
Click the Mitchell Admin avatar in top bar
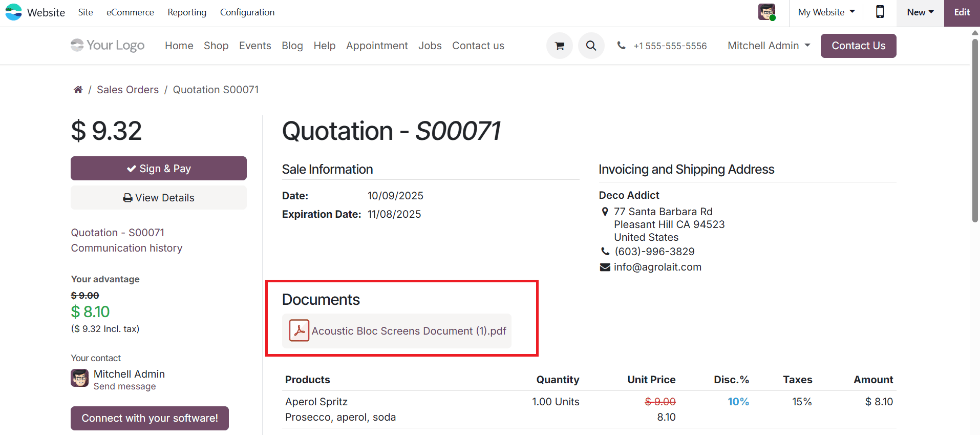(x=766, y=12)
